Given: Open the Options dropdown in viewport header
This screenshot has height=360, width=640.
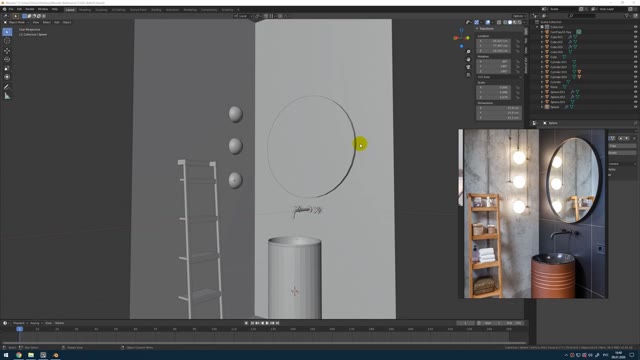Looking at the screenshot, I should 518,16.
